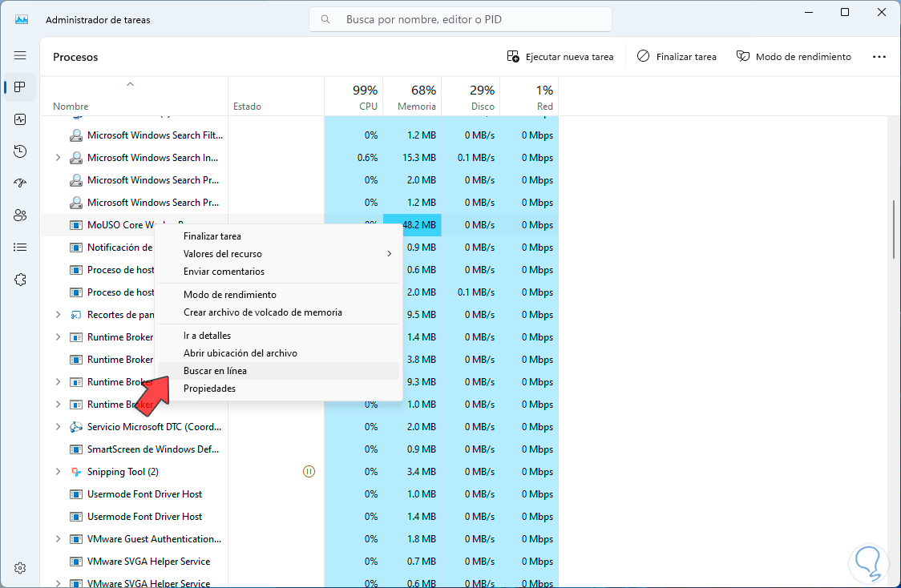Image resolution: width=901 pixels, height=588 pixels.
Task: Click the Servicio Microsoft DTC process icon
Action: [x=76, y=427]
